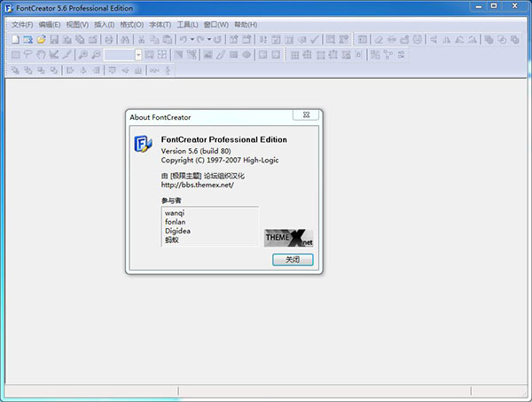532x402 pixels.
Task: Click the checkmark validate icon in toolbar
Action: point(315,39)
